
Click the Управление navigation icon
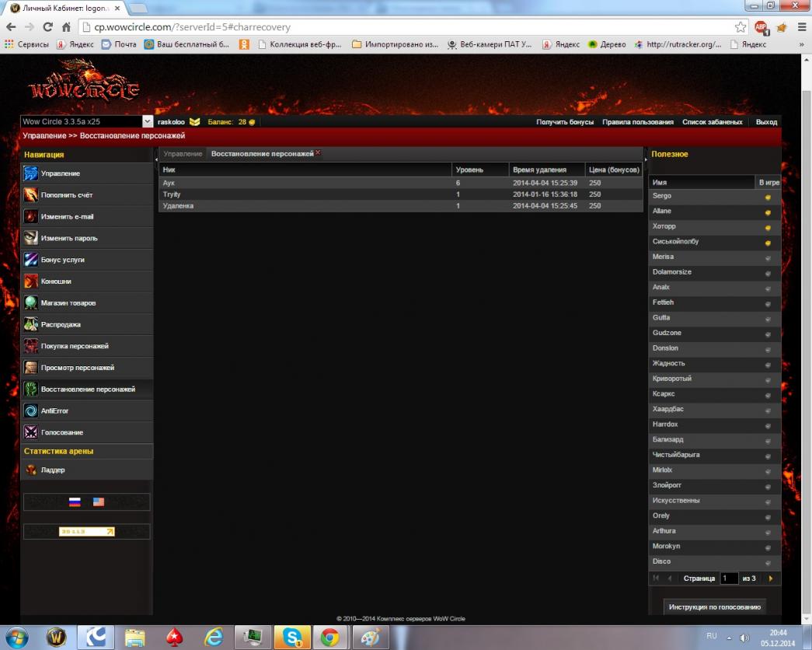(31, 173)
